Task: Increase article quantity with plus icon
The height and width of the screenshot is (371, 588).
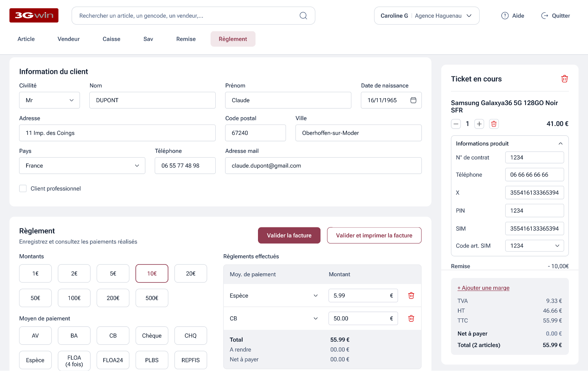Action: [x=479, y=124]
